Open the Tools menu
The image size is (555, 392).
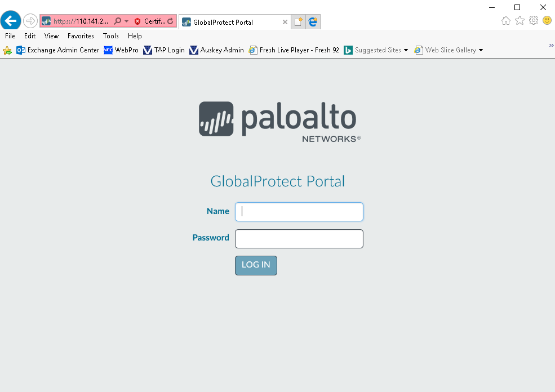111,35
